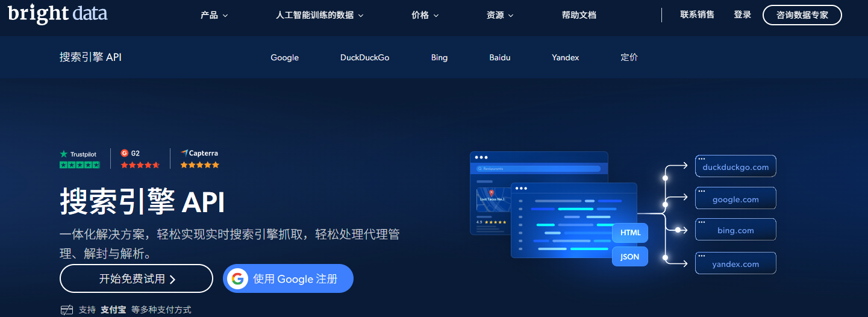Go to the 定价 tab
Screen dimensions: 868x317
point(629,57)
